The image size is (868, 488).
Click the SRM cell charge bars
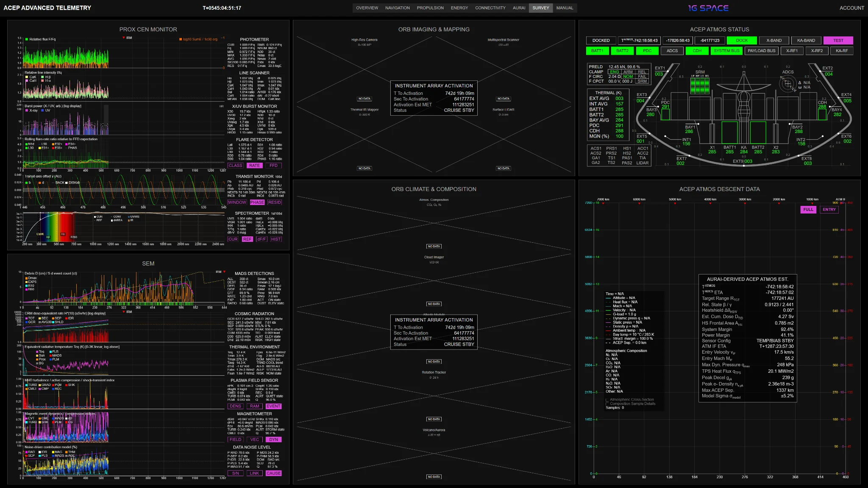pos(700,86)
